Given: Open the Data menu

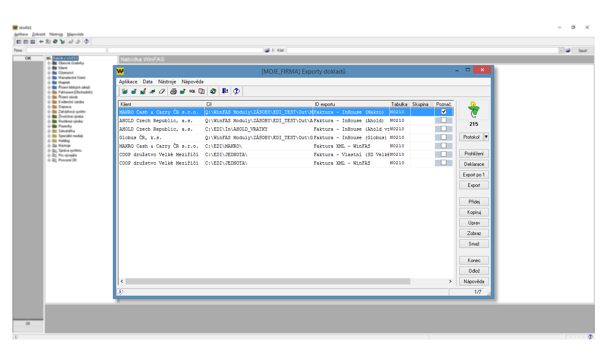Looking at the screenshot, I should pos(148,82).
